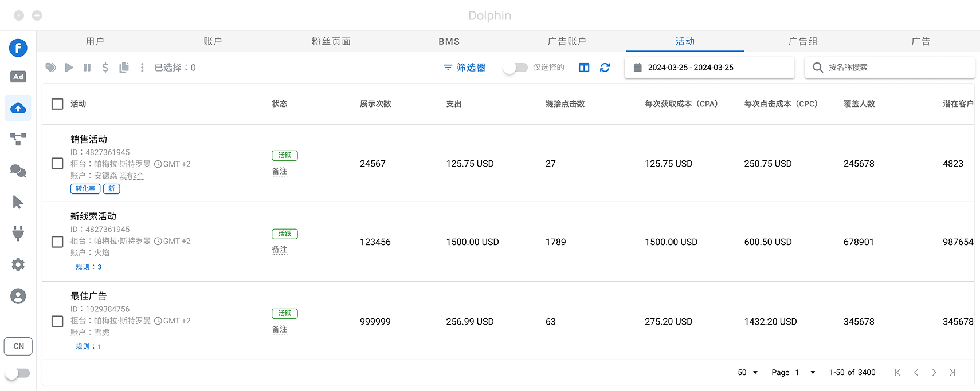
Task: Open the date range picker 2024-03-25
Action: pos(709,68)
